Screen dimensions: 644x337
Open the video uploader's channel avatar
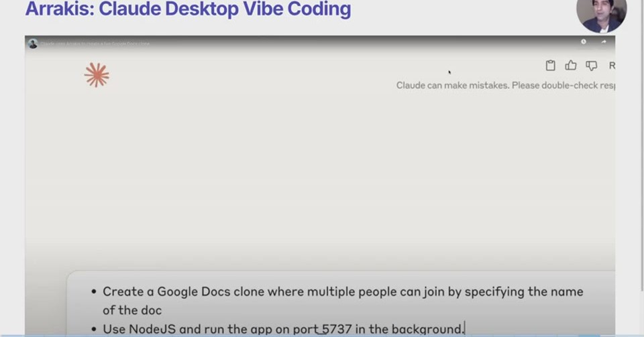tap(33, 44)
